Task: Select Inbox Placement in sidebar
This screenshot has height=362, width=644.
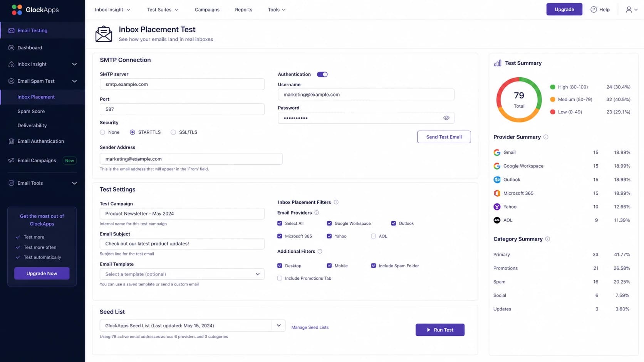Action: 36,97
